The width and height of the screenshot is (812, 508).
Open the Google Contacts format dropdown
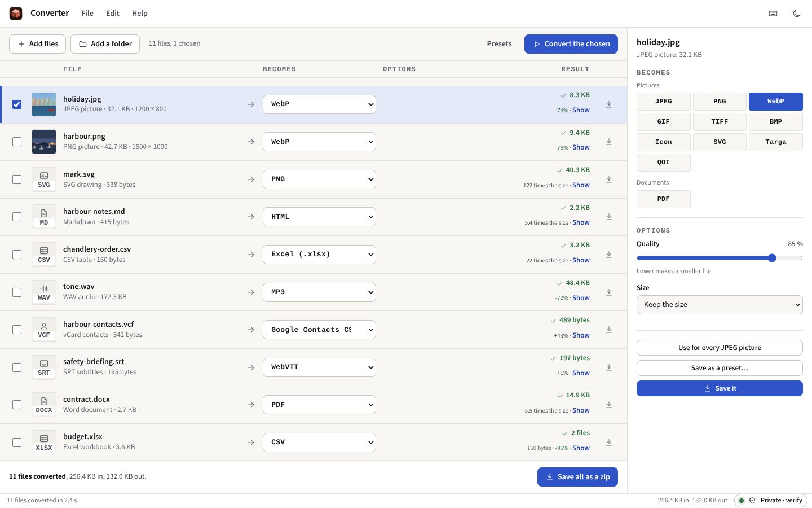(x=319, y=330)
